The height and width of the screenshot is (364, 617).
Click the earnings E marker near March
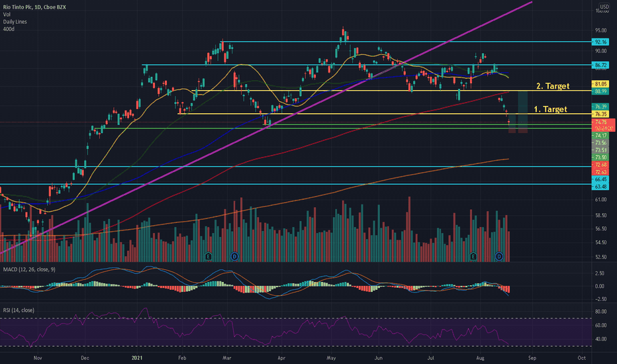pos(208,257)
